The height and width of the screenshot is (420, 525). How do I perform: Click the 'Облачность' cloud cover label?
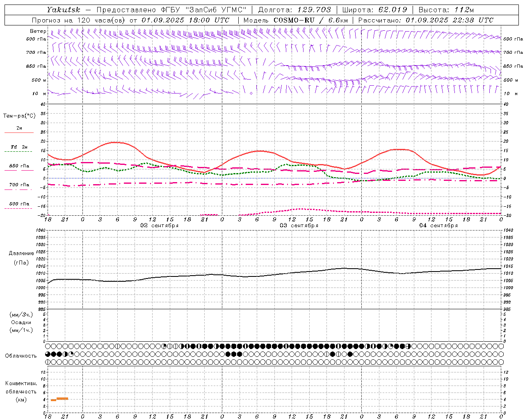(21, 356)
